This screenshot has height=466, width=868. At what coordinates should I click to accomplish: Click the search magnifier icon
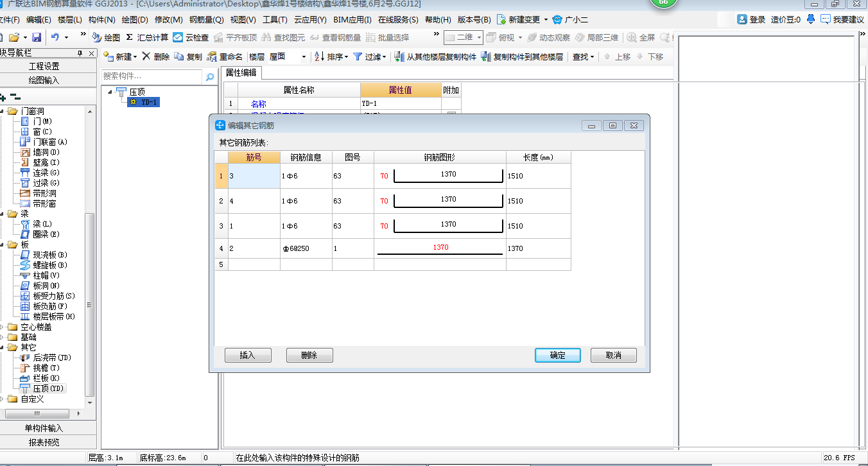pos(210,76)
